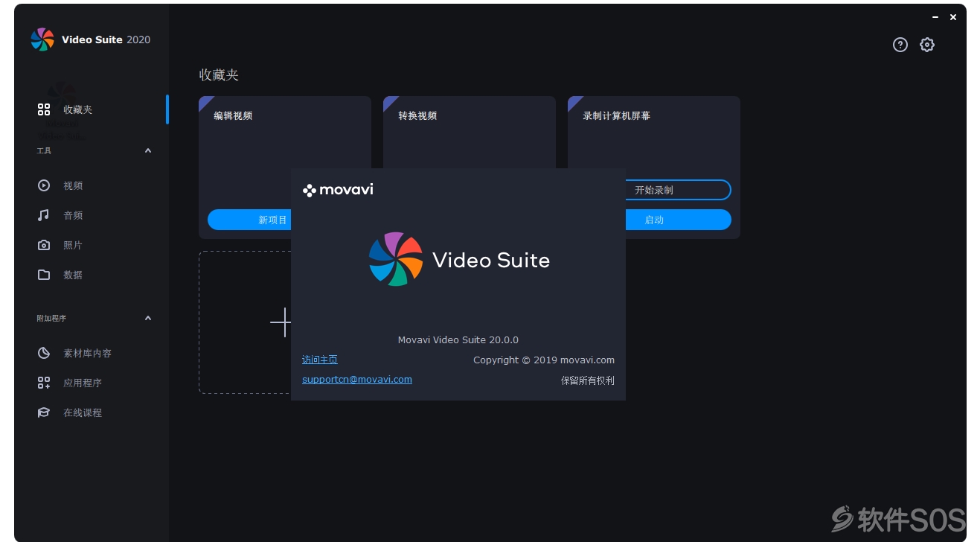Click the 保留所有权利 text
Screen dimensions: 980x542
588,380
